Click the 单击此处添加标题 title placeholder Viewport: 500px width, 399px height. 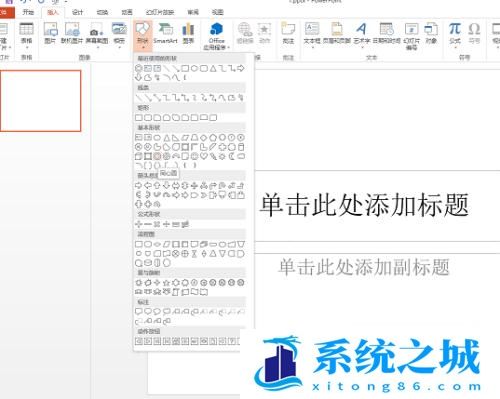(x=364, y=205)
